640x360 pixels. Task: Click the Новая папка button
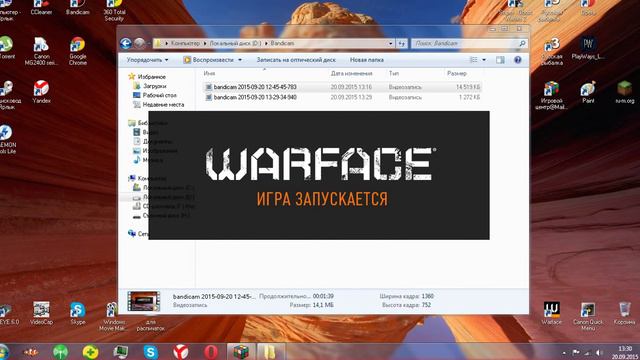367,60
